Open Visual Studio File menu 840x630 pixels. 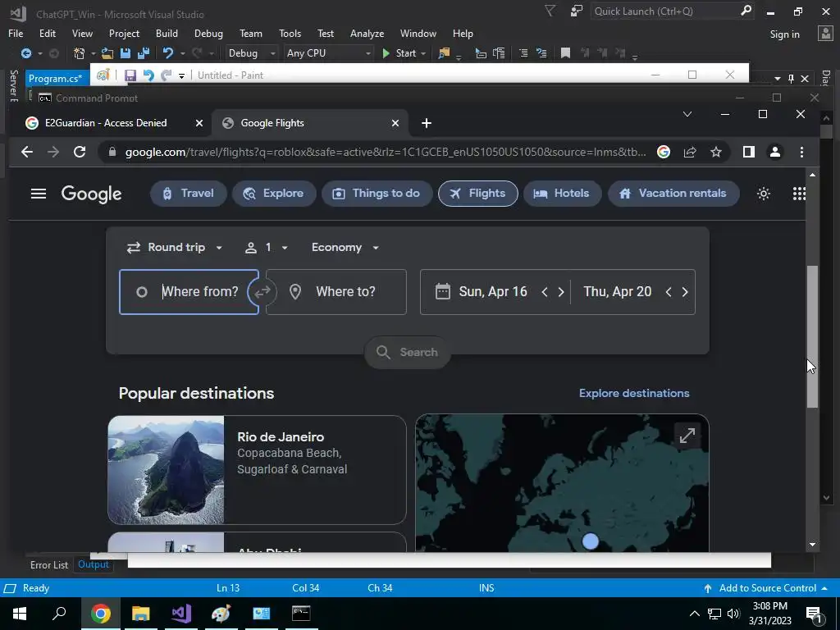16,33
